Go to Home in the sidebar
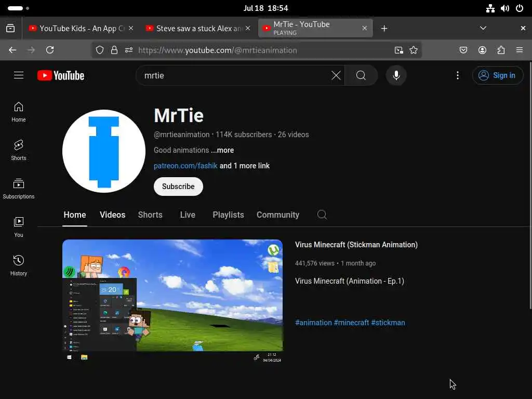 click(x=19, y=112)
